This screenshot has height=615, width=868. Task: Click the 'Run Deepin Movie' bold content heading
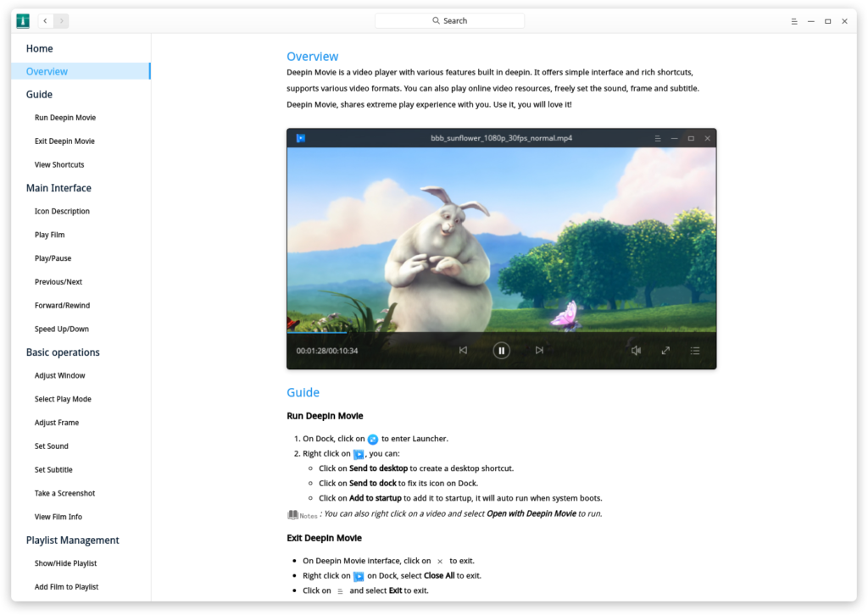pos(325,416)
